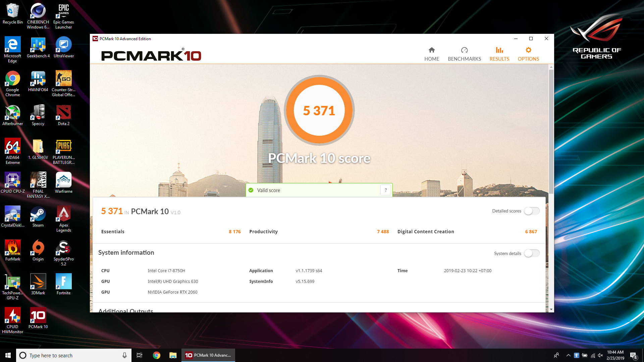644x362 pixels.
Task: Click the scrollbar up arrow in PCMark
Action: pos(551,67)
